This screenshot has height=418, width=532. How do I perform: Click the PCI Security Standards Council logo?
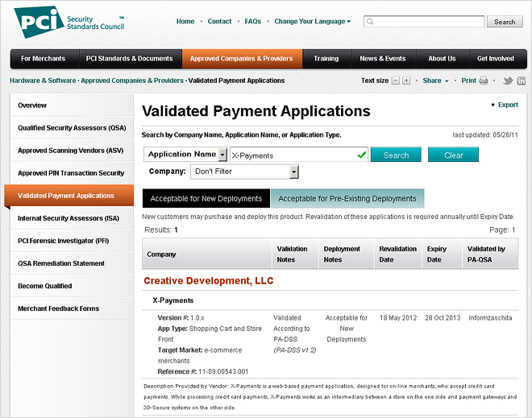tap(69, 22)
